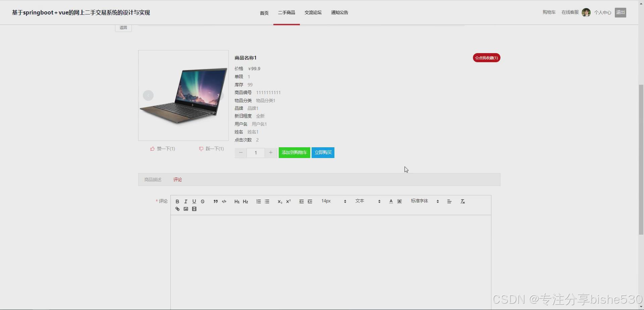Click the user avatar picture
644x310 pixels.
586,12
